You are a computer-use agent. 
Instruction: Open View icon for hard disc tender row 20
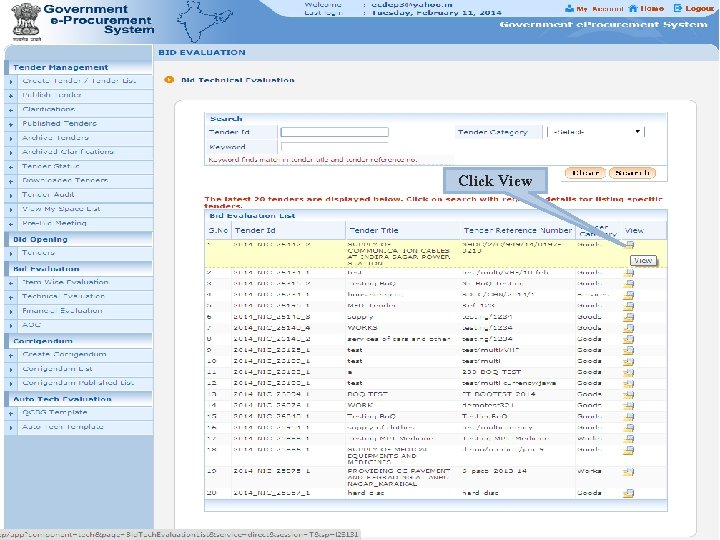pyautogui.click(x=629, y=493)
